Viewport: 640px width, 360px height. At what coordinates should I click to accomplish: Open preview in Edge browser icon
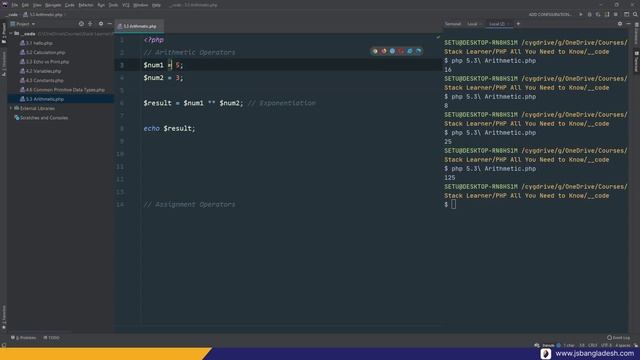pyautogui.click(x=418, y=51)
